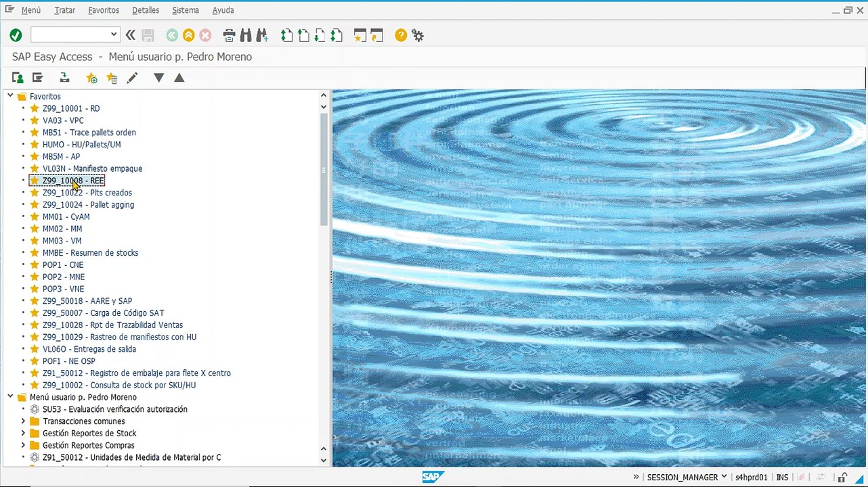Select Z99_10024 - Pallet agging
This screenshot has height=487, width=868.
[x=88, y=204]
